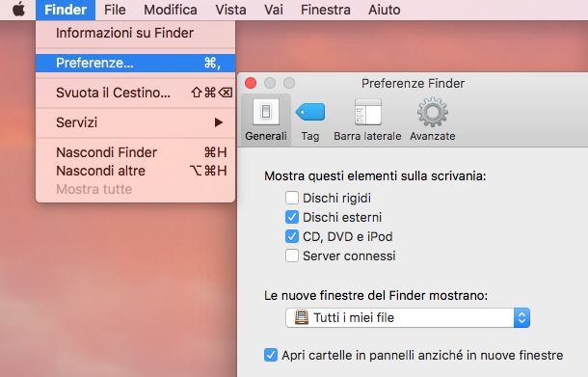Viewport: 588px width, 377px height.
Task: Open the Tutti i miei file dropdown
Action: 408,318
